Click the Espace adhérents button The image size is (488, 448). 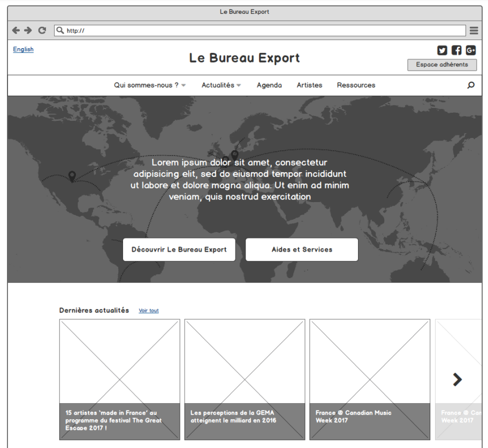tap(441, 65)
